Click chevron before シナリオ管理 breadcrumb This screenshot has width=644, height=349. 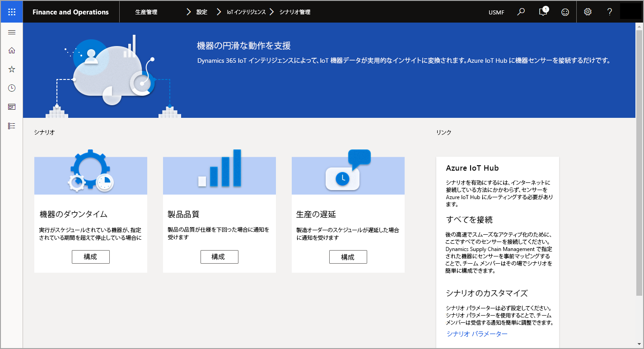(272, 12)
